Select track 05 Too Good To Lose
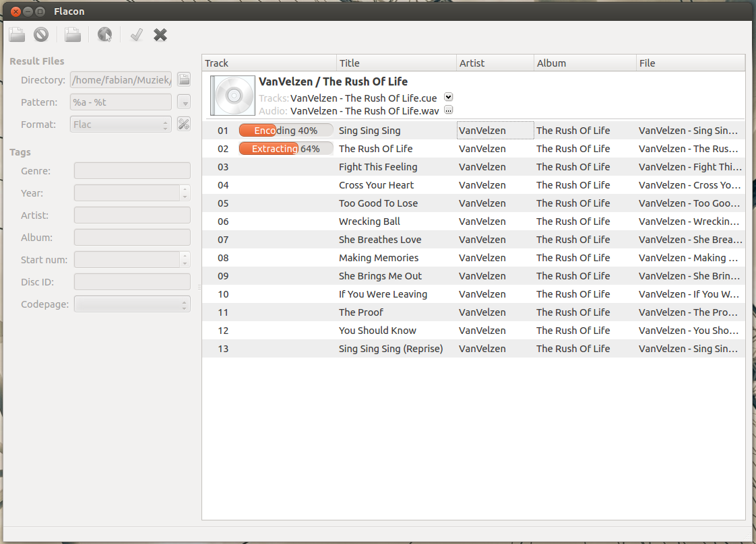Screen dimensions: 756x544 (378, 203)
